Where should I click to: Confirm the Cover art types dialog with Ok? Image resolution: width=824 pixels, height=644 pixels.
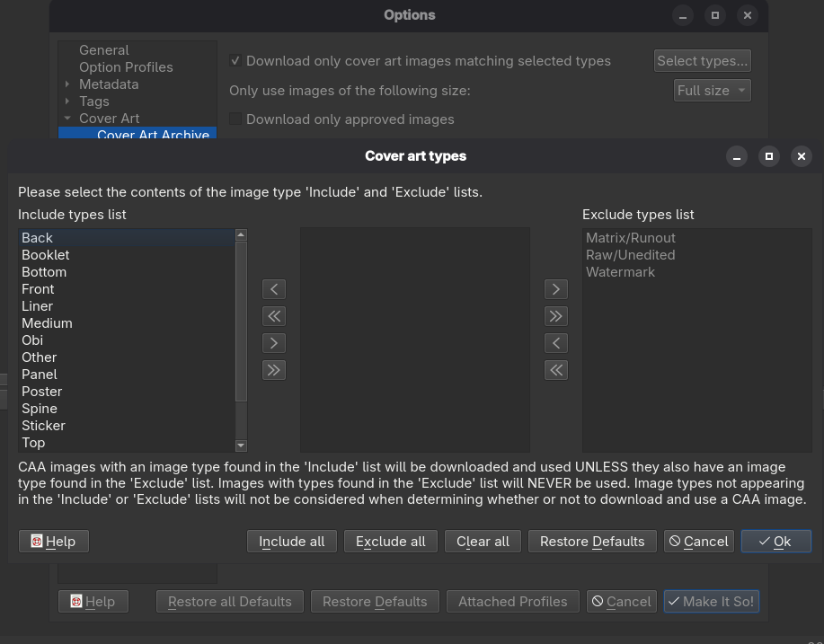tap(775, 542)
